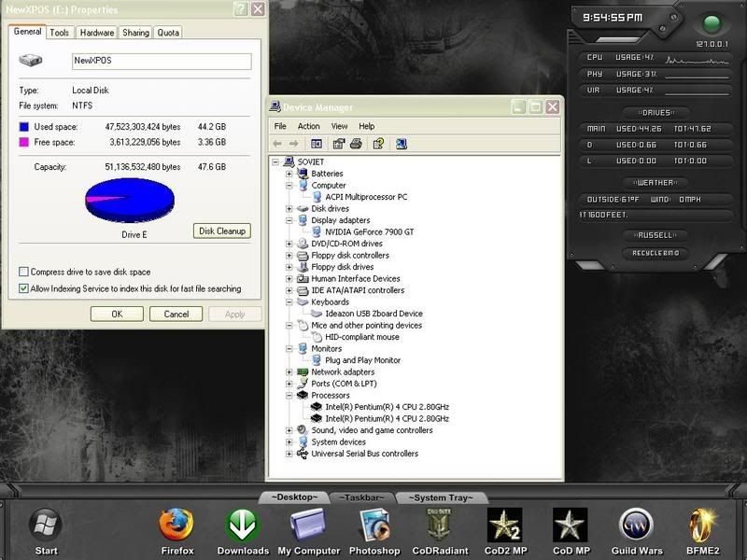Click the Print toolbar icon in Device Manager
The width and height of the screenshot is (747, 560).
coord(356,144)
